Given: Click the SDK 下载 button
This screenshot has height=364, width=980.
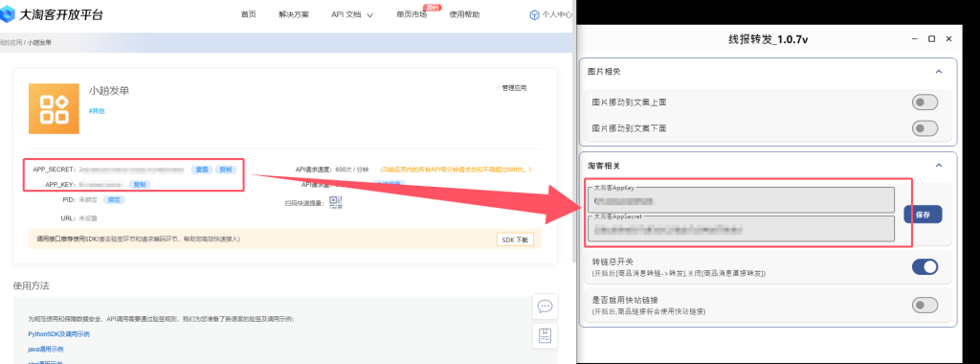Looking at the screenshot, I should pyautogui.click(x=516, y=239).
